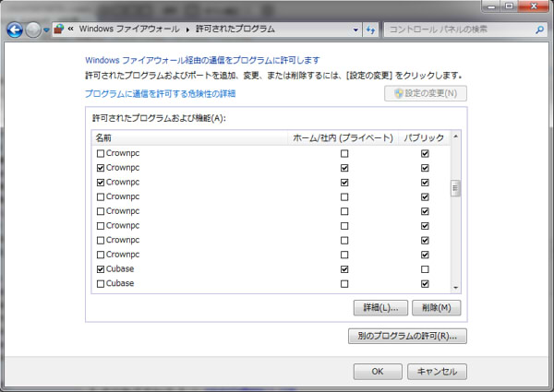Tick the name checkbox of the unchecked Cubase
Screen dimensions: 554x392
[101, 284]
